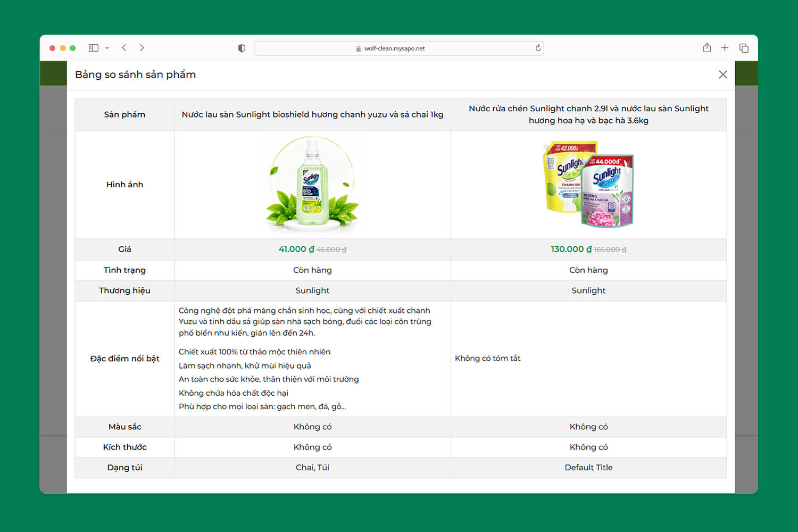798x532 pixels.
Task: Open the Safari share menu
Action: 706,48
